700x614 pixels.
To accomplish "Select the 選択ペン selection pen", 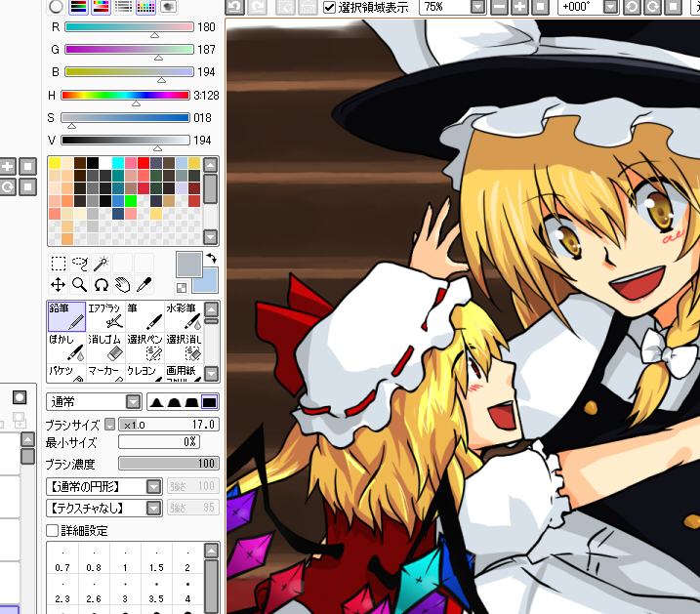I will click(x=144, y=348).
